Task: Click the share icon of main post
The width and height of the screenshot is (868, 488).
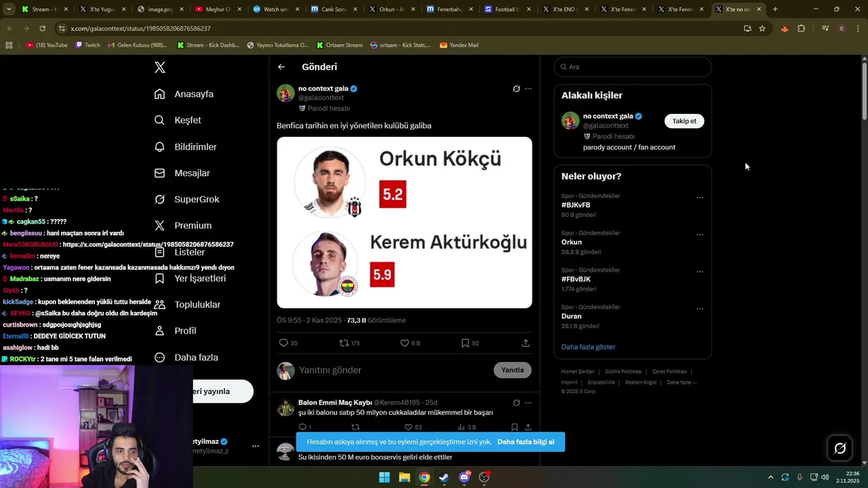Action: coord(526,343)
